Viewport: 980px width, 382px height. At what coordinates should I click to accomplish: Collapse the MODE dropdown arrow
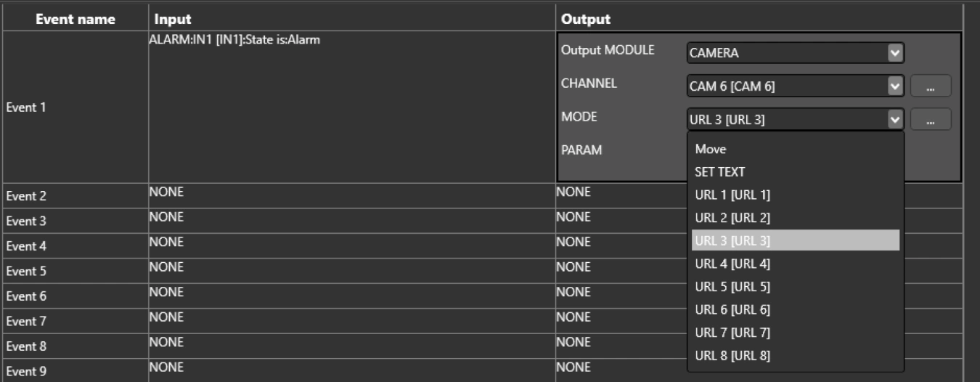click(895, 119)
